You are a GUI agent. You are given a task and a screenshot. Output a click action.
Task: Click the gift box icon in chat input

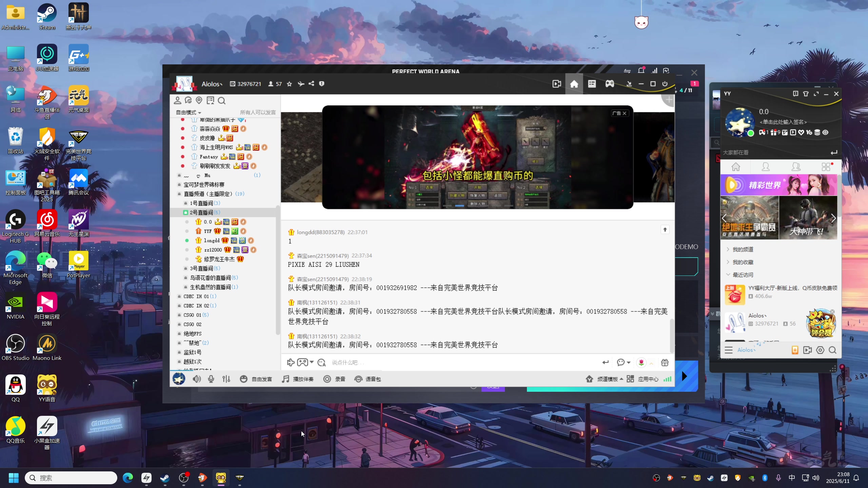[665, 362]
